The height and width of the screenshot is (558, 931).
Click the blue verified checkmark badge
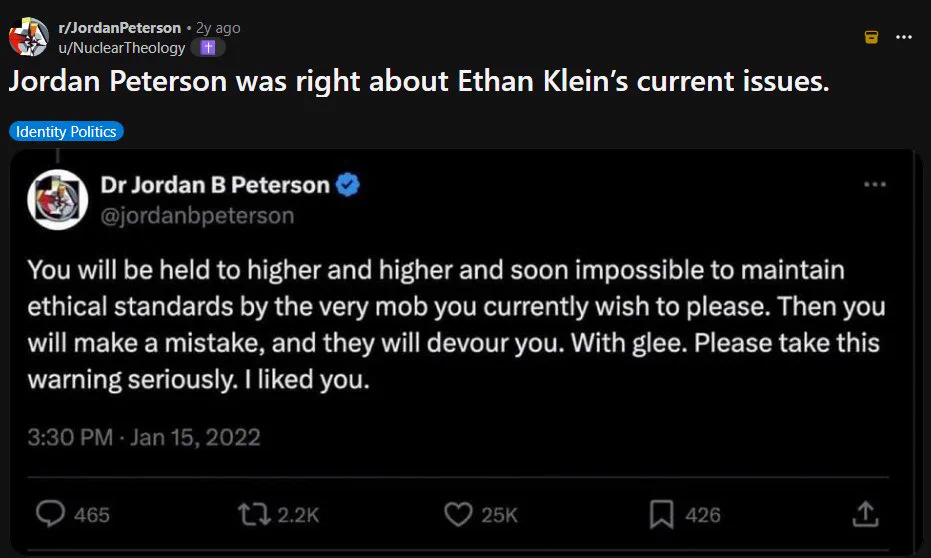click(348, 185)
